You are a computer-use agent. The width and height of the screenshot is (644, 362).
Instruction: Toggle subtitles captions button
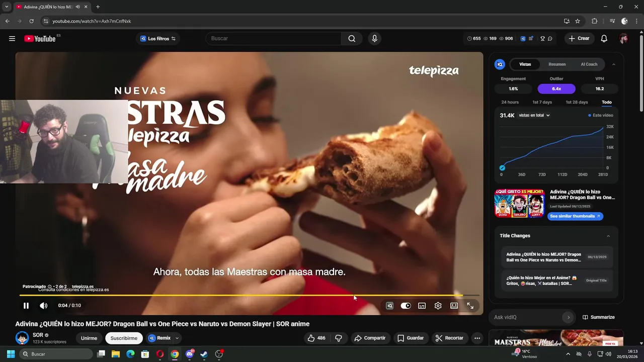(422, 306)
